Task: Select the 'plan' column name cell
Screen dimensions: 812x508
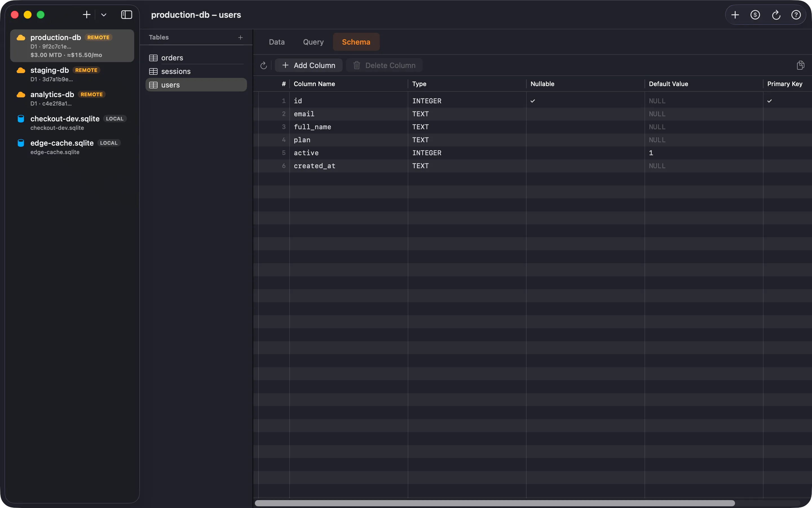Action: [x=348, y=140]
